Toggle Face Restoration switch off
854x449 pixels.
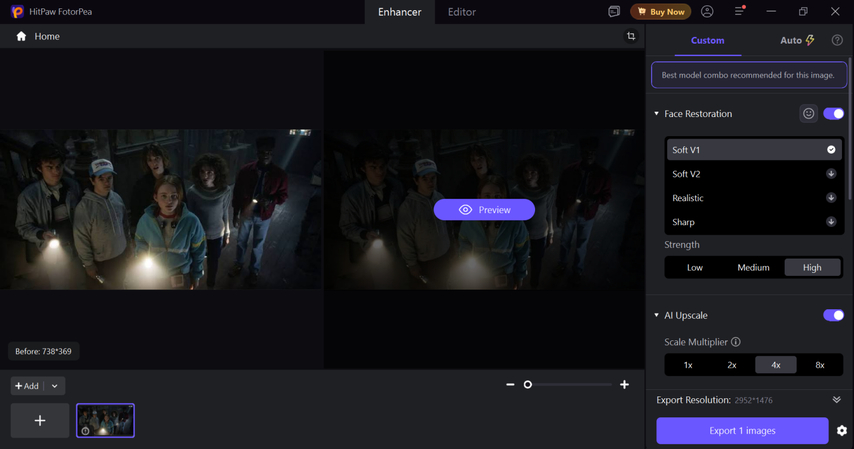click(833, 113)
